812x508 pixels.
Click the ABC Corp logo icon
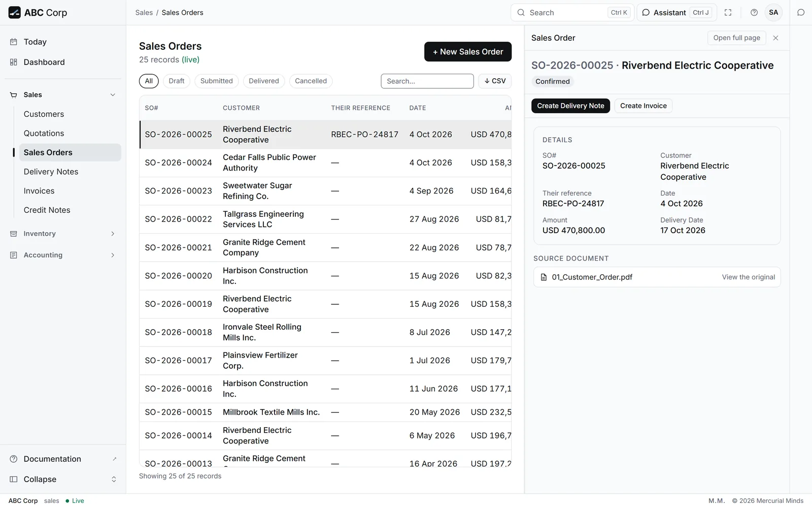(x=15, y=13)
